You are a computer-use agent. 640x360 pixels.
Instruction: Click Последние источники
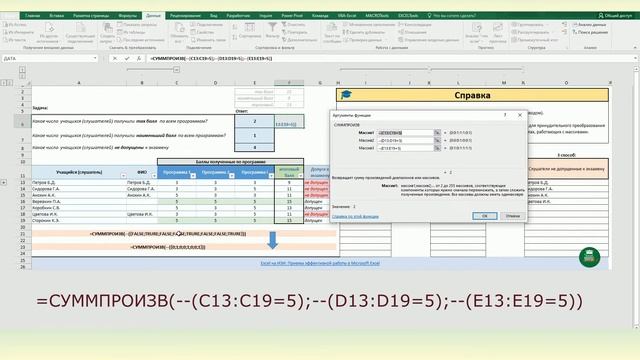[x=140, y=40]
